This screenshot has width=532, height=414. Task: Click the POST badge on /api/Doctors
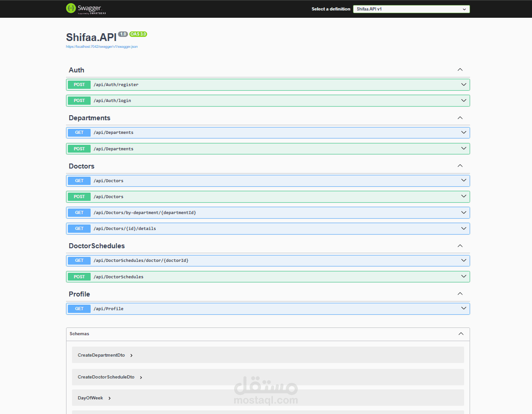coord(79,196)
